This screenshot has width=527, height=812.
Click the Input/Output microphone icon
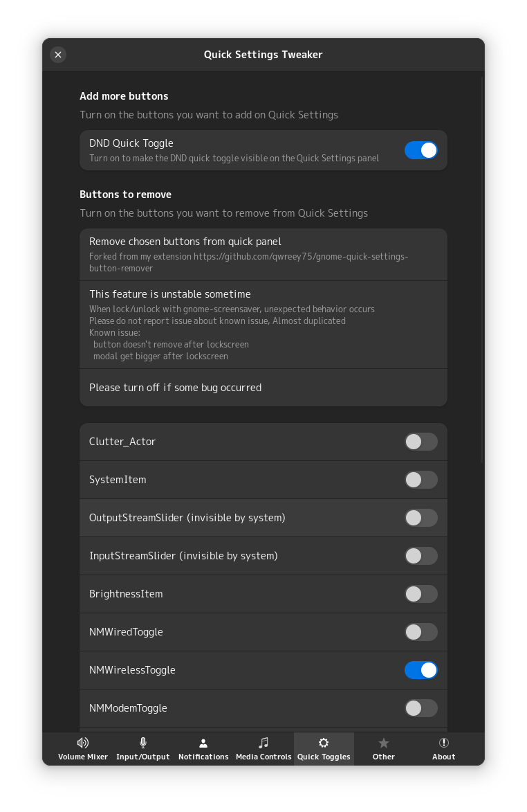[143, 743]
